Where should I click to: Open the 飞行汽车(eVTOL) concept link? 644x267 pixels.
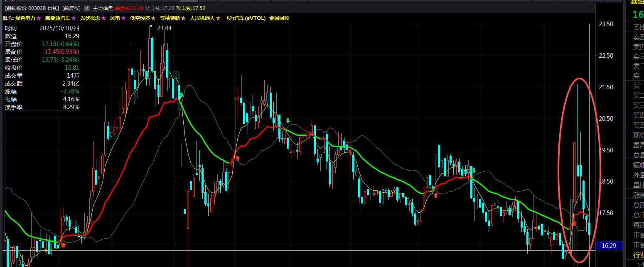pos(245,18)
